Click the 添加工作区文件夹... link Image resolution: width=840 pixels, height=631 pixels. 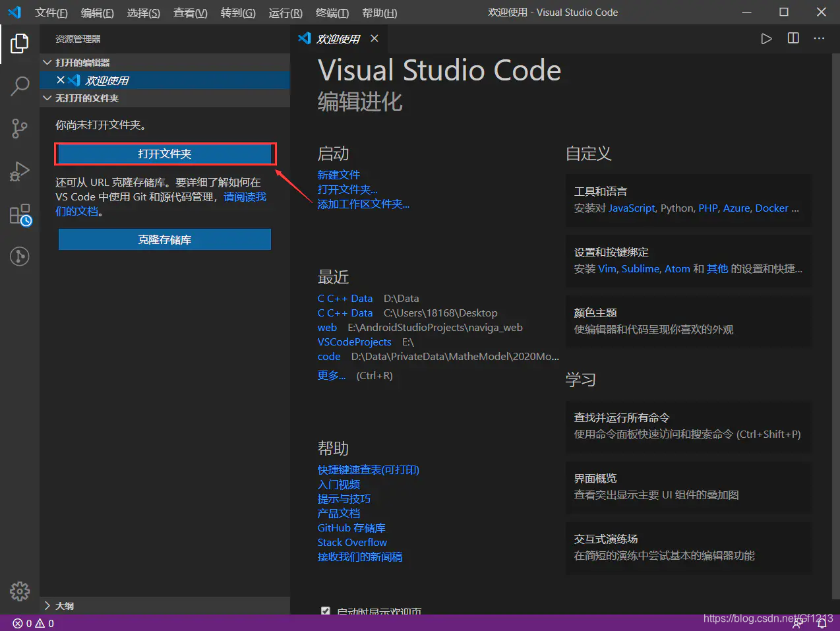click(363, 204)
